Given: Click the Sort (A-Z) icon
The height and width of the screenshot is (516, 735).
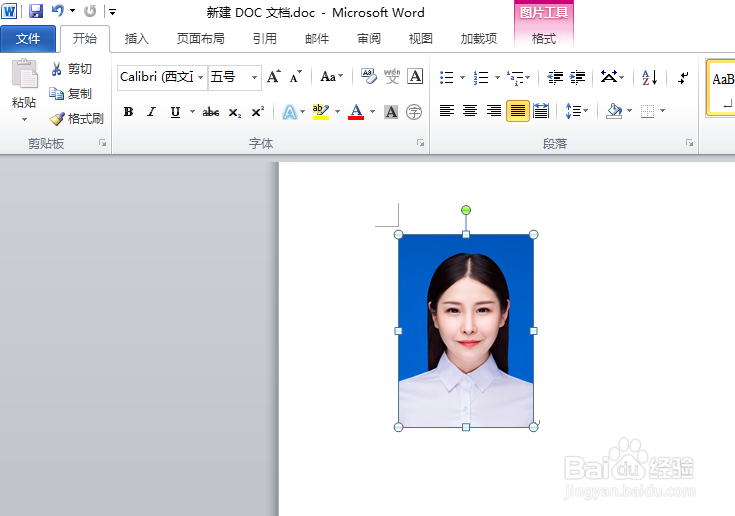Looking at the screenshot, I should click(x=650, y=77).
